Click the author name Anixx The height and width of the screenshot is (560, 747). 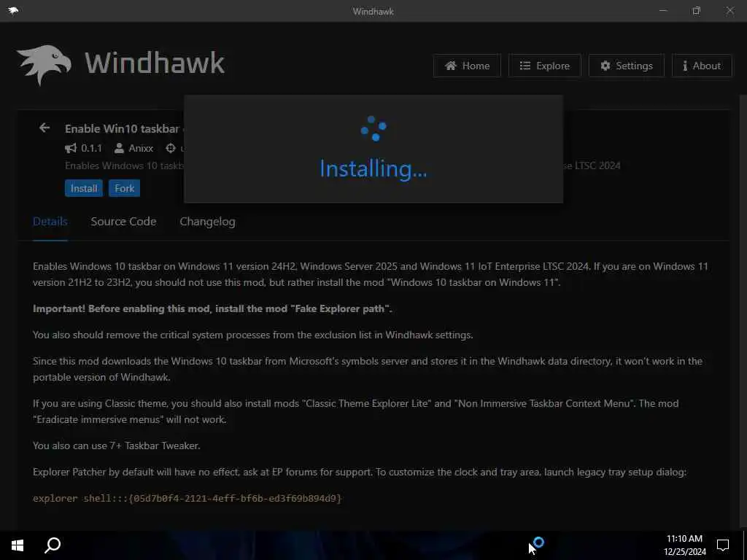point(141,148)
